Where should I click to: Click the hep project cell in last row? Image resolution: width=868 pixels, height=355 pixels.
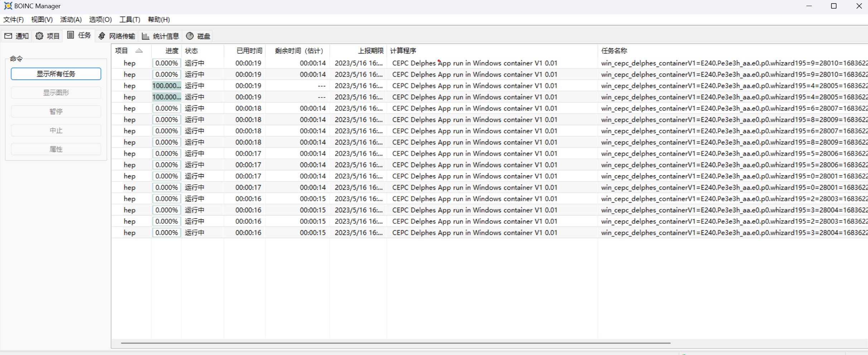(130, 233)
